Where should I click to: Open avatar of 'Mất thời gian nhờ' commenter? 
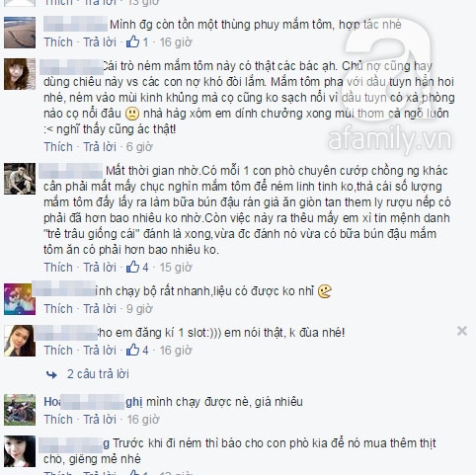click(20, 179)
